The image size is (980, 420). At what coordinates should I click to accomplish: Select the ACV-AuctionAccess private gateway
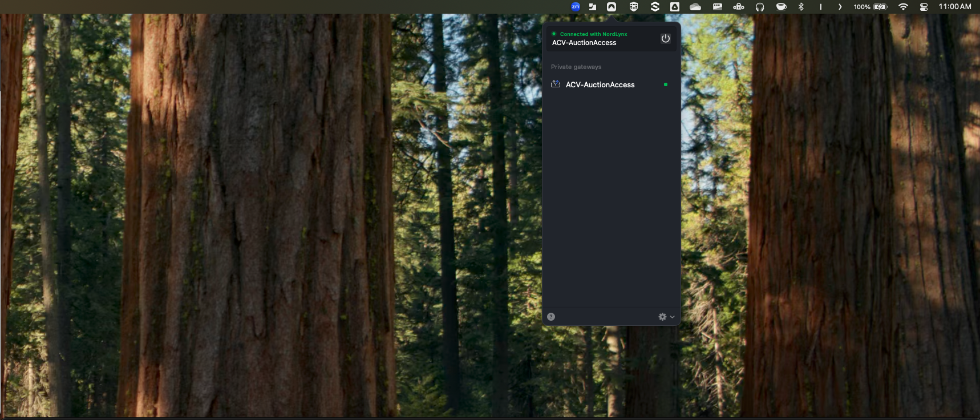coord(600,84)
